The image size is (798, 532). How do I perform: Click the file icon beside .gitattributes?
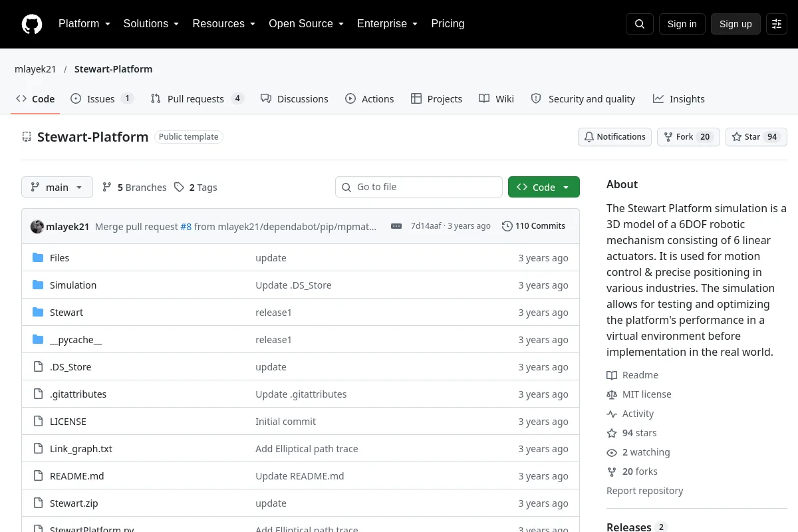click(x=38, y=394)
